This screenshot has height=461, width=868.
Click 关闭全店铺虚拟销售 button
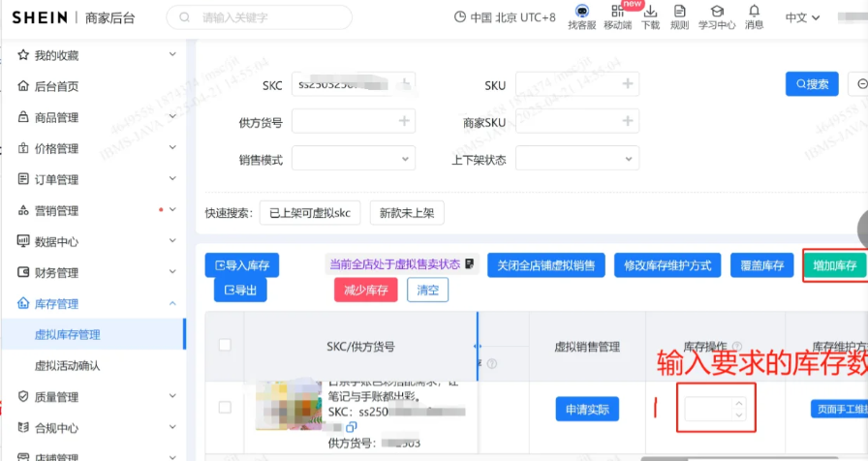[545, 265]
